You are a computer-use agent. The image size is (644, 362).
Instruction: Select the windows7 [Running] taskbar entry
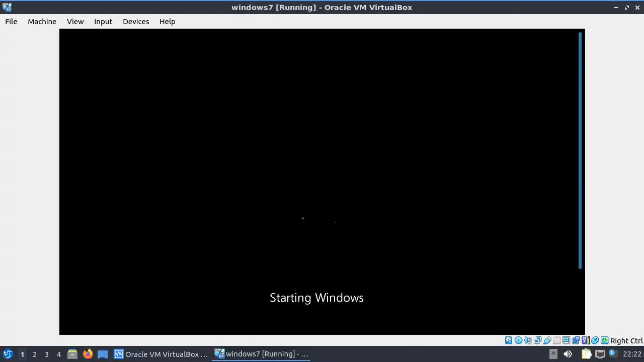[x=262, y=354]
